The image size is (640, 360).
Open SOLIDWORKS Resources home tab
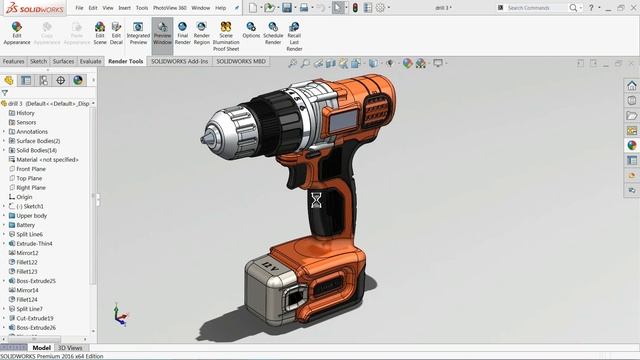coord(632,86)
